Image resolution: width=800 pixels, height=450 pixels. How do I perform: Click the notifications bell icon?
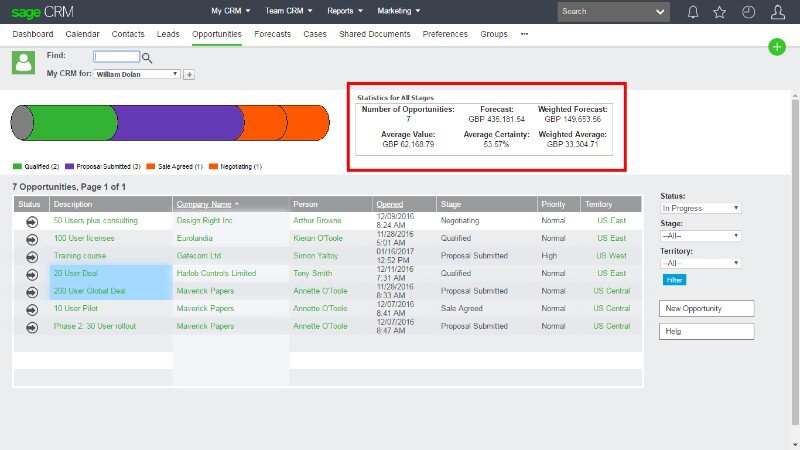pos(693,12)
